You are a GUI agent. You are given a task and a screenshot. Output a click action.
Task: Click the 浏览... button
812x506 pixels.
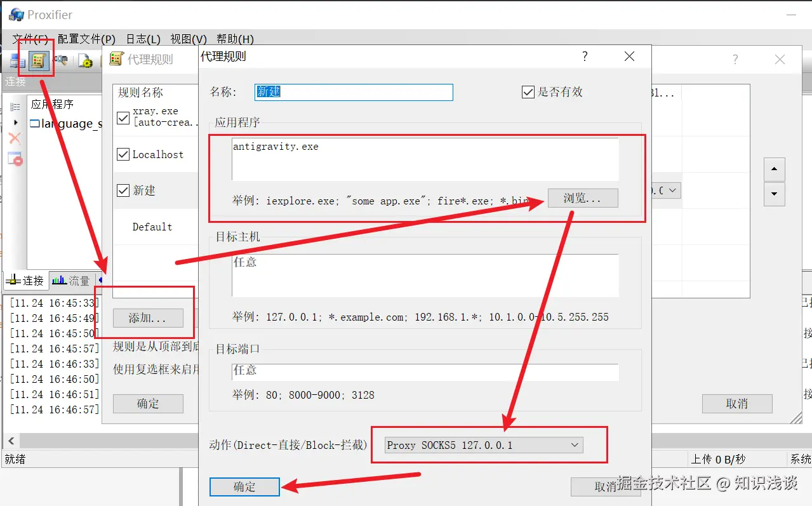[x=582, y=198]
